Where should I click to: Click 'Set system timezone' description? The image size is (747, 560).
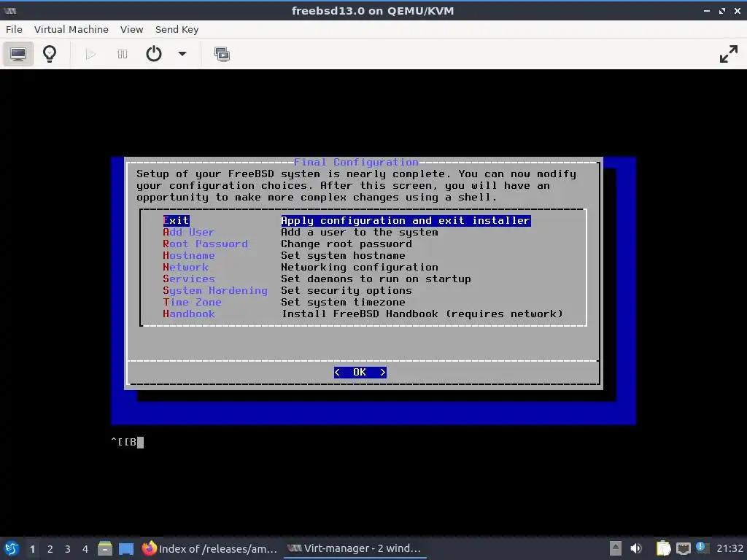pyautogui.click(x=343, y=303)
